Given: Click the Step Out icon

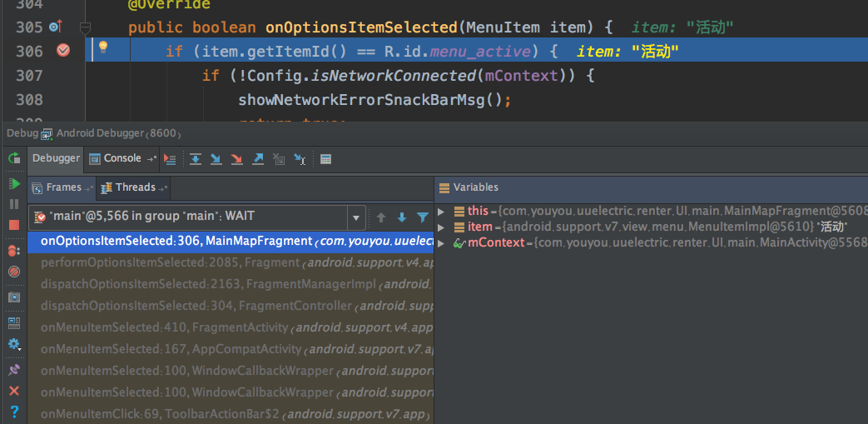Looking at the screenshot, I should tap(258, 160).
